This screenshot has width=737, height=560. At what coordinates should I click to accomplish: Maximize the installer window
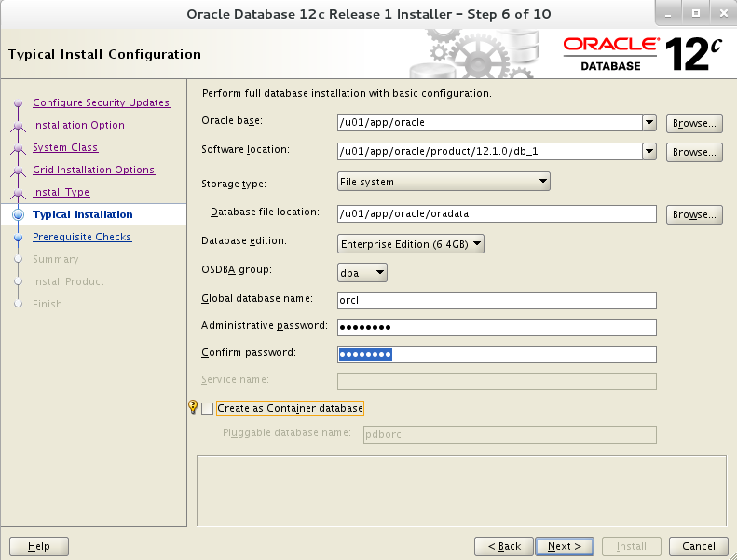tap(696, 13)
